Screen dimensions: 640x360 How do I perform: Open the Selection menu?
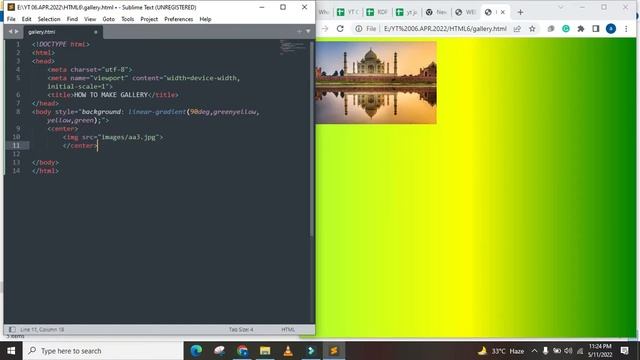tap(49, 19)
